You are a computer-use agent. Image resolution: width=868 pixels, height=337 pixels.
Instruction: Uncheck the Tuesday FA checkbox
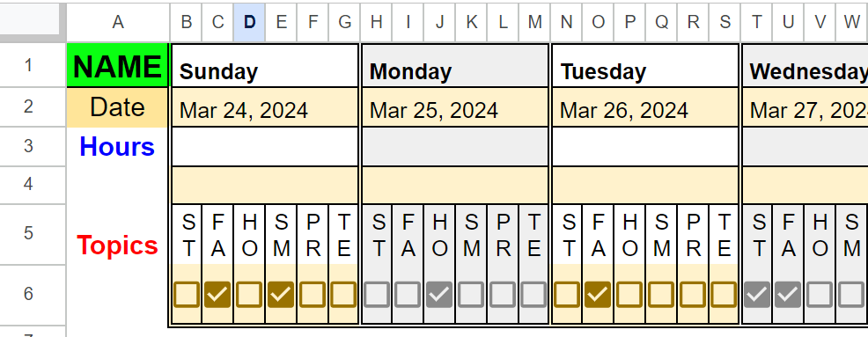coord(598,295)
